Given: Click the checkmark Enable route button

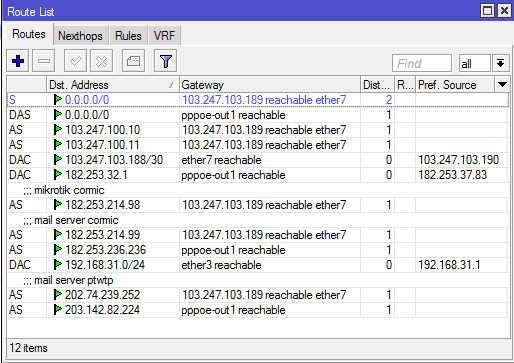Looking at the screenshot, I should (x=75, y=61).
